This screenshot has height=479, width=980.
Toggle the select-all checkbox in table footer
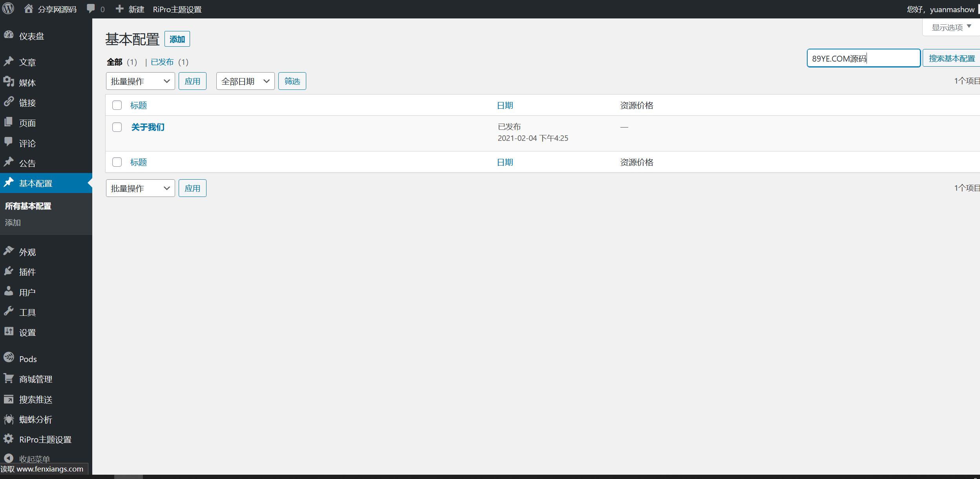click(117, 162)
